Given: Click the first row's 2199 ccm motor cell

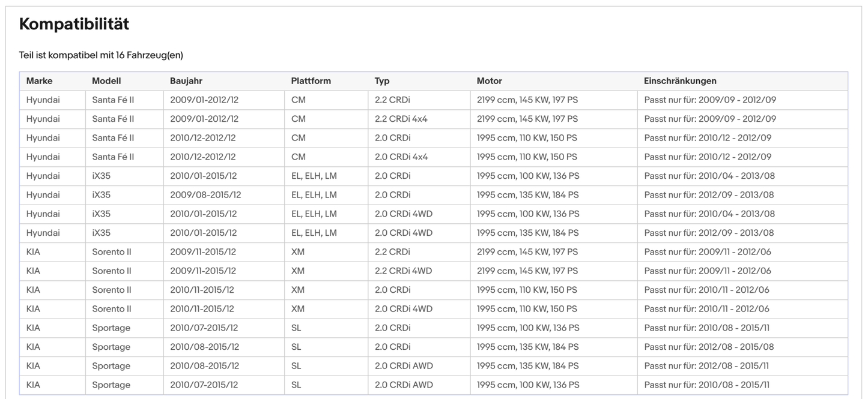Looking at the screenshot, I should pyautogui.click(x=527, y=100).
